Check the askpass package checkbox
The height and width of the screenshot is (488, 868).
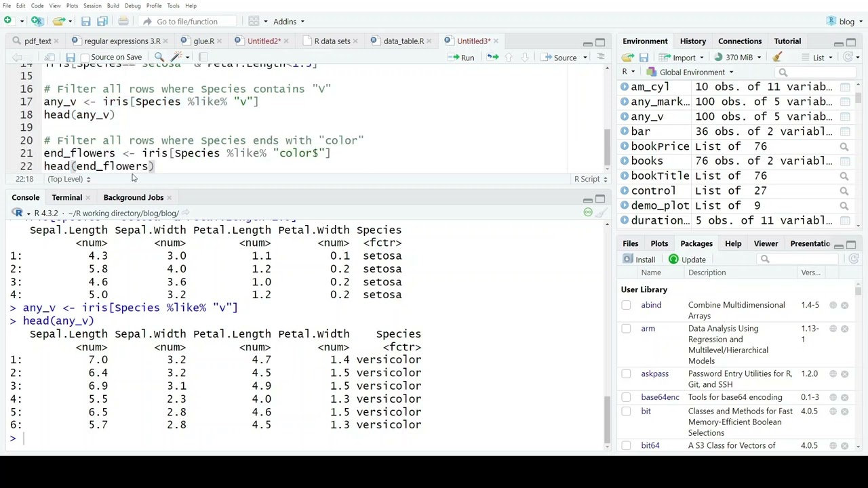click(x=626, y=373)
